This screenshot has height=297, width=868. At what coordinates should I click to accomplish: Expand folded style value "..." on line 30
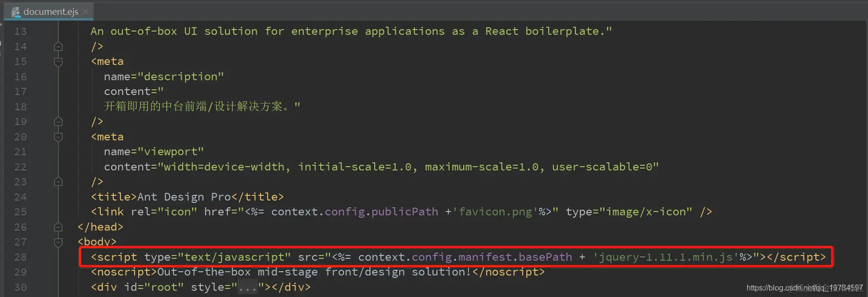pyautogui.click(x=248, y=287)
